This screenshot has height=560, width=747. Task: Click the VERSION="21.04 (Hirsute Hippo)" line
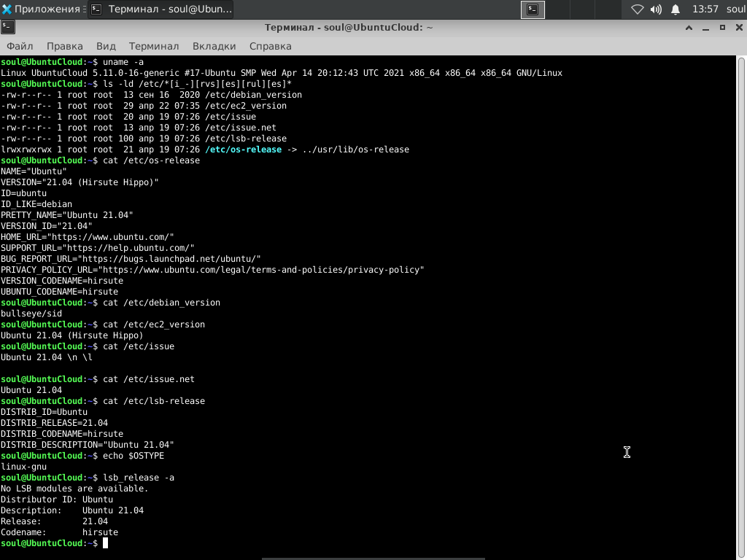click(80, 182)
